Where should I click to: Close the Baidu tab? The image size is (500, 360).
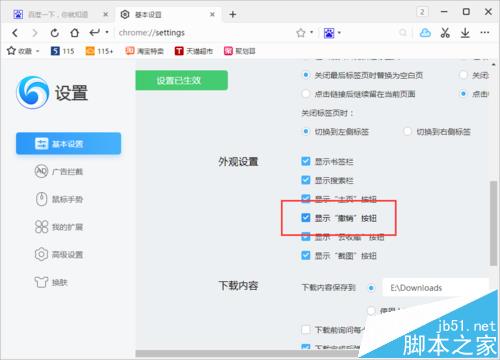(x=106, y=14)
